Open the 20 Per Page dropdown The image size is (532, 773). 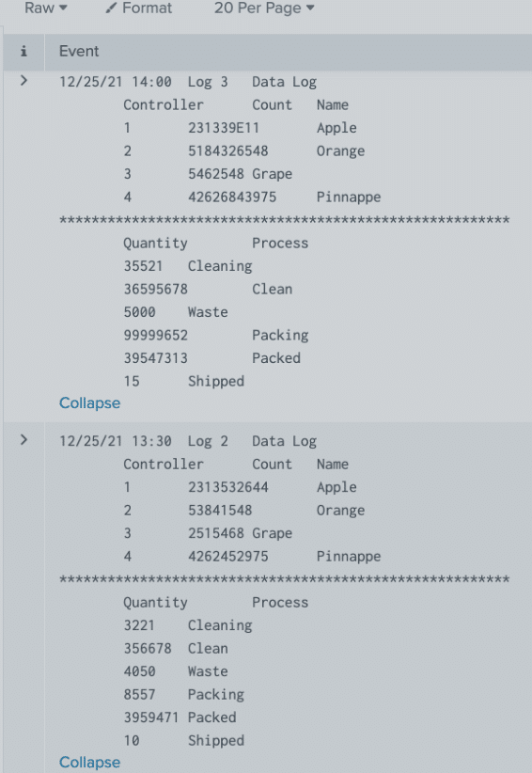click(x=264, y=8)
